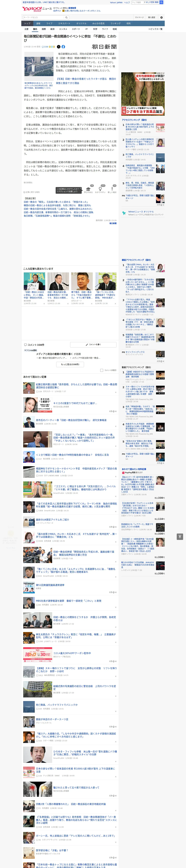Open settings via the gear icon
The image size is (186, 868).
[x=161, y=18]
